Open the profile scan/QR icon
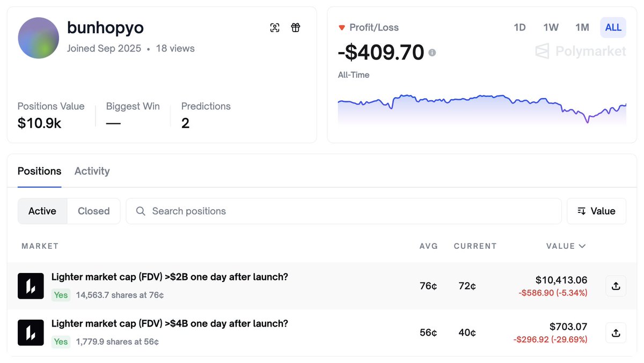Image resolution: width=644 pixels, height=363 pixels. pos(275,28)
